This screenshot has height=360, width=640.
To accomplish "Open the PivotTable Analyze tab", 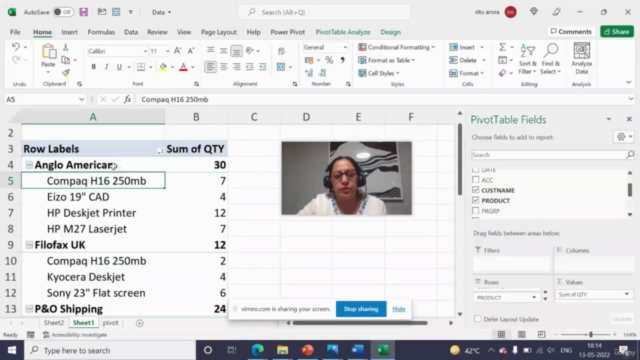I will click(343, 32).
